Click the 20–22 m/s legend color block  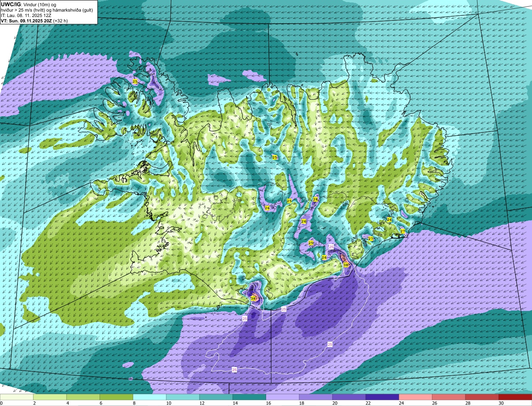click(x=349, y=397)
